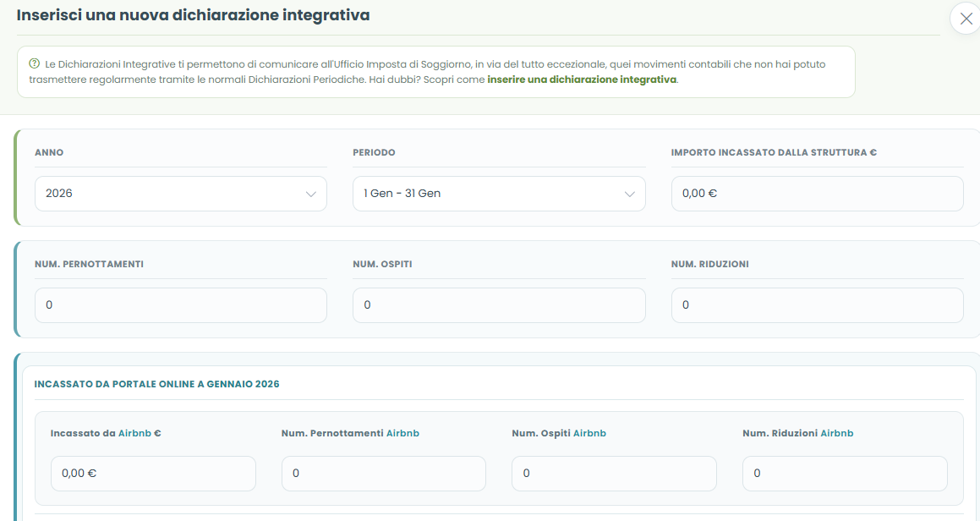Click the 'NUM. RIDUZIONI' label
Screen dimensions: 980x521
710,264
